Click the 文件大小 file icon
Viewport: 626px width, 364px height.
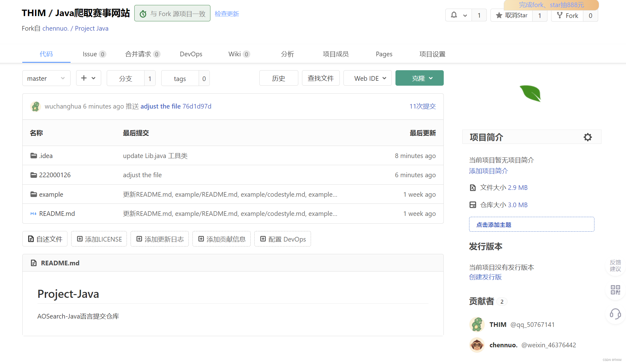pos(473,188)
